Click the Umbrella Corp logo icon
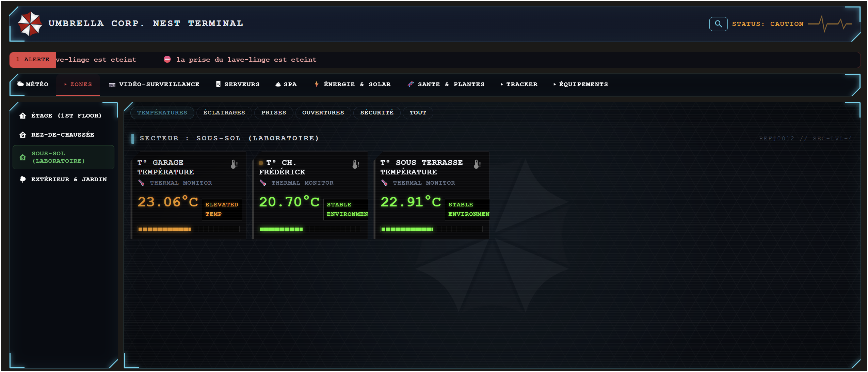The height and width of the screenshot is (372, 868). coord(30,24)
